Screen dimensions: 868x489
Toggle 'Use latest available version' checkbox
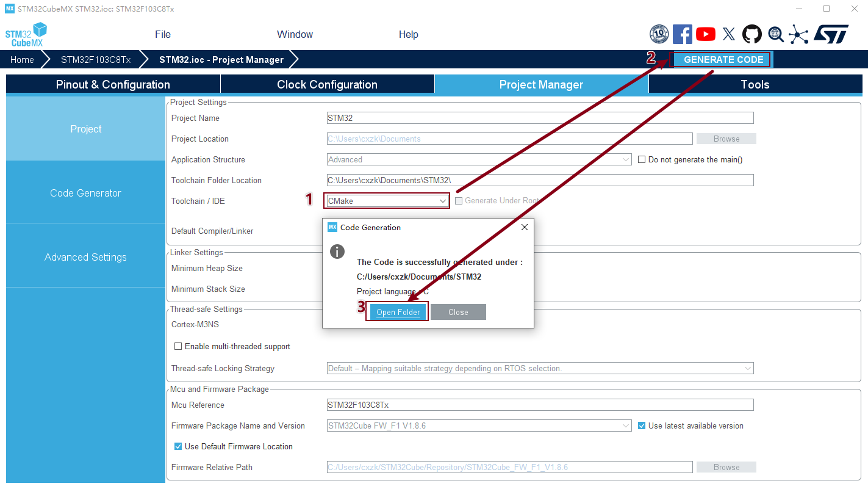(x=642, y=426)
